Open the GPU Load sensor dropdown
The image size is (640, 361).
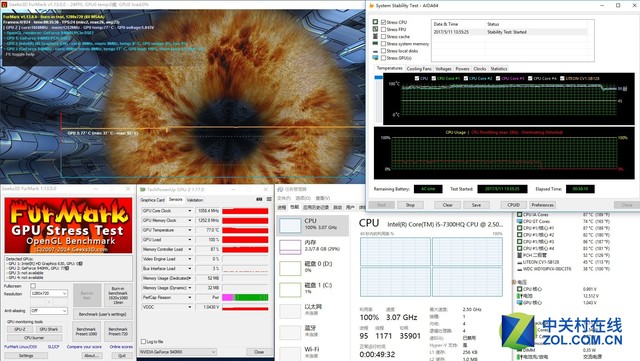189,240
